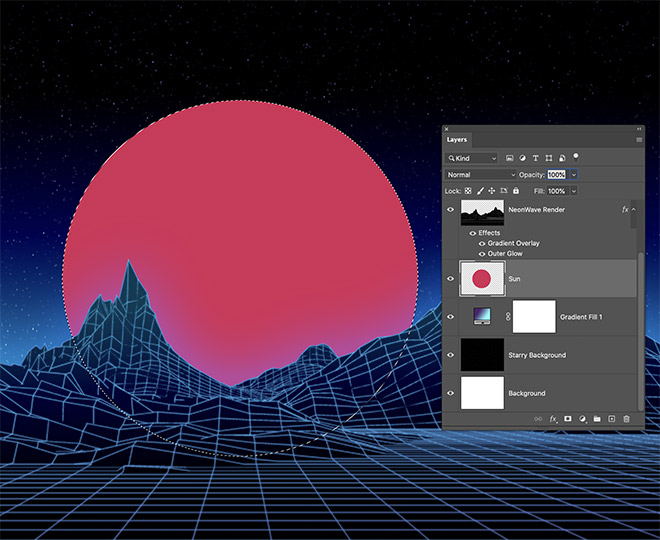Click the pixel layer filter icon
Viewport: 660px width, 540px height.
click(510, 158)
